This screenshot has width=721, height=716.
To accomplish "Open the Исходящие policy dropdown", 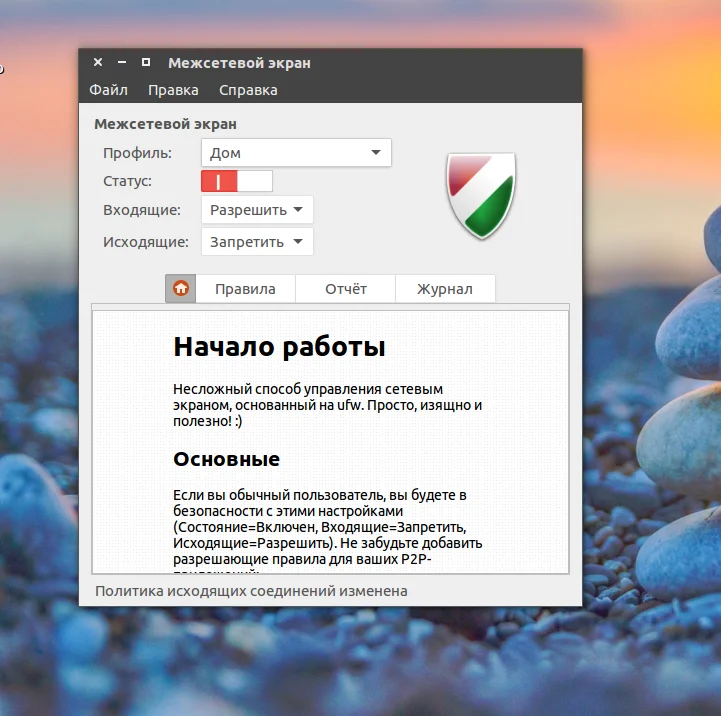I will click(x=257, y=241).
